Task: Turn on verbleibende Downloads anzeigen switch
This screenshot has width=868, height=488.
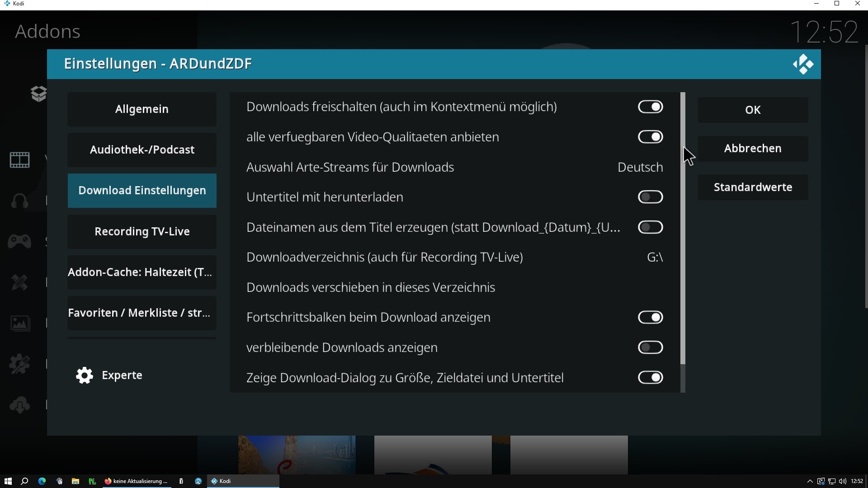Action: 650,347
